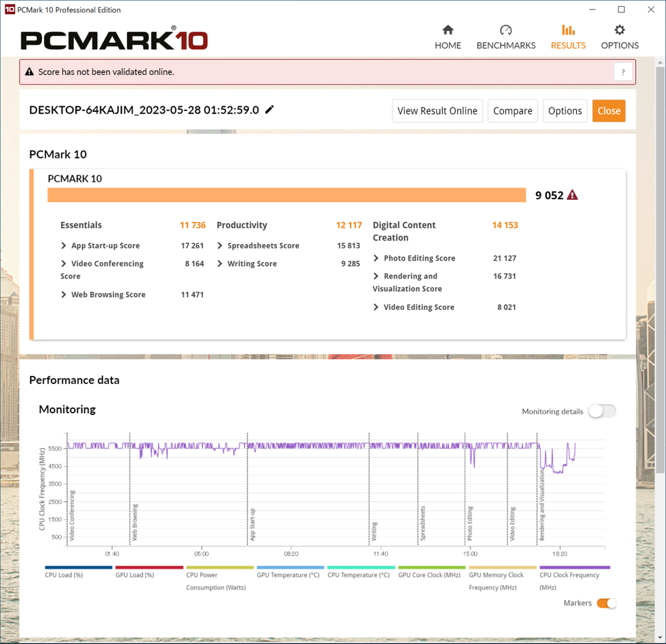The width and height of the screenshot is (666, 644).
Task: Toggle CPU Power Consumption legend swatch
Action: 220,567
